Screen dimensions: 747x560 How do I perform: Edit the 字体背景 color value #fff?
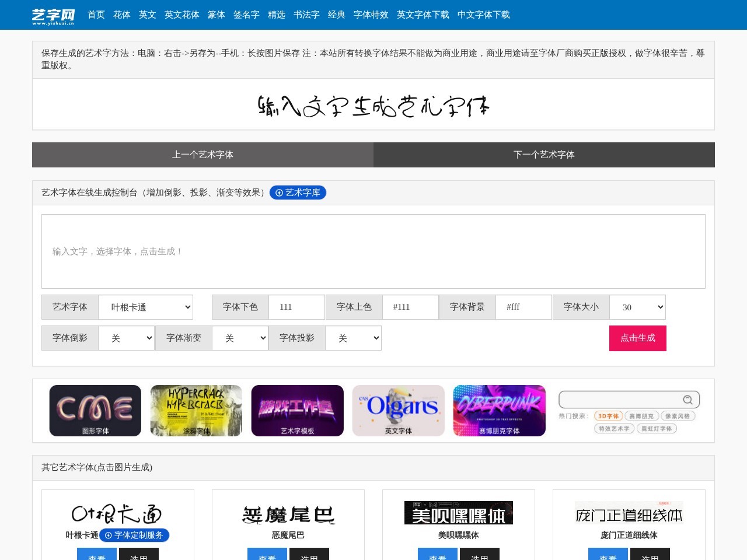[x=523, y=307]
